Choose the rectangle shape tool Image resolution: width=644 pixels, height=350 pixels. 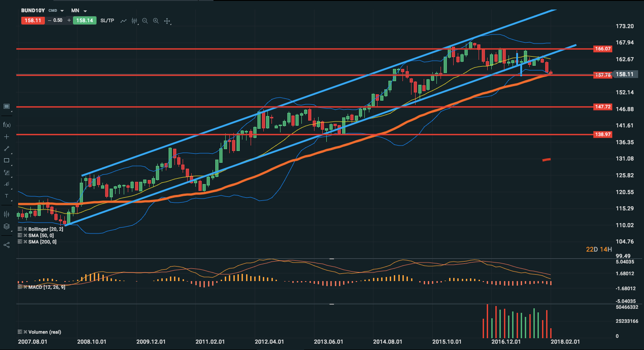point(6,160)
